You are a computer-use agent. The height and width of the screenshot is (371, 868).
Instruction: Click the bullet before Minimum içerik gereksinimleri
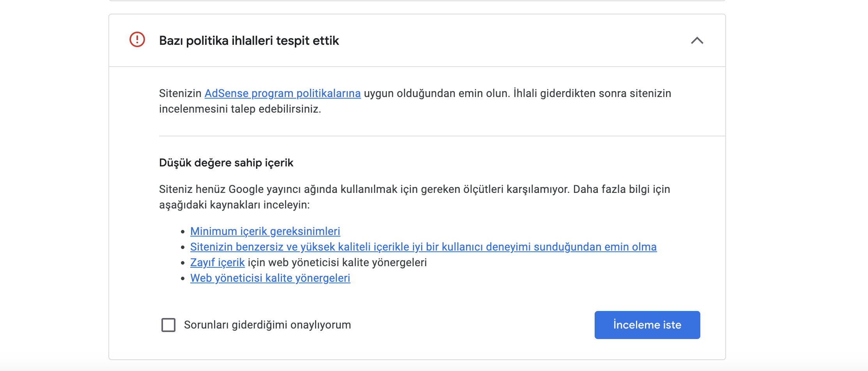click(x=182, y=232)
